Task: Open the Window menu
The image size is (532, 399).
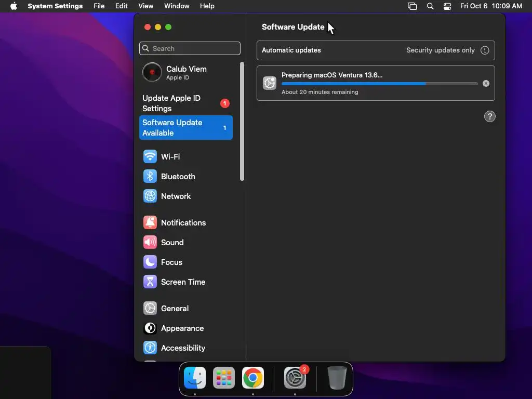Action: point(177,6)
